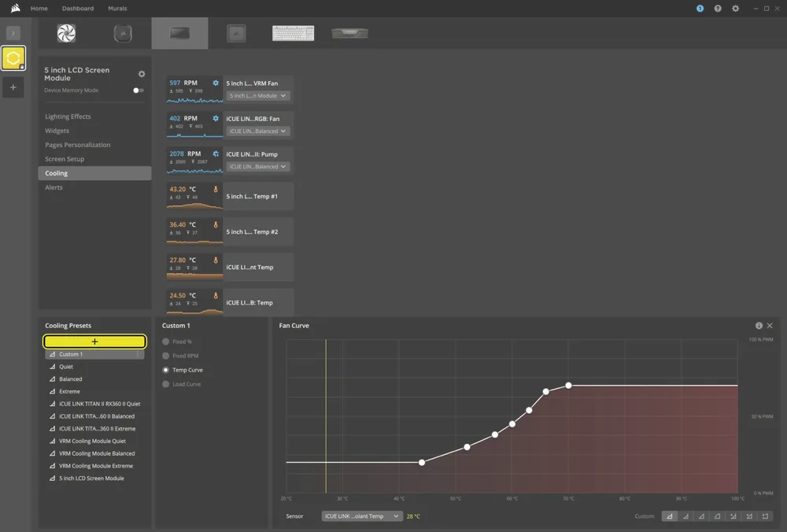Click the 5 inch L... Temp #1 sensor label
The image size is (787, 532).
tap(252, 196)
